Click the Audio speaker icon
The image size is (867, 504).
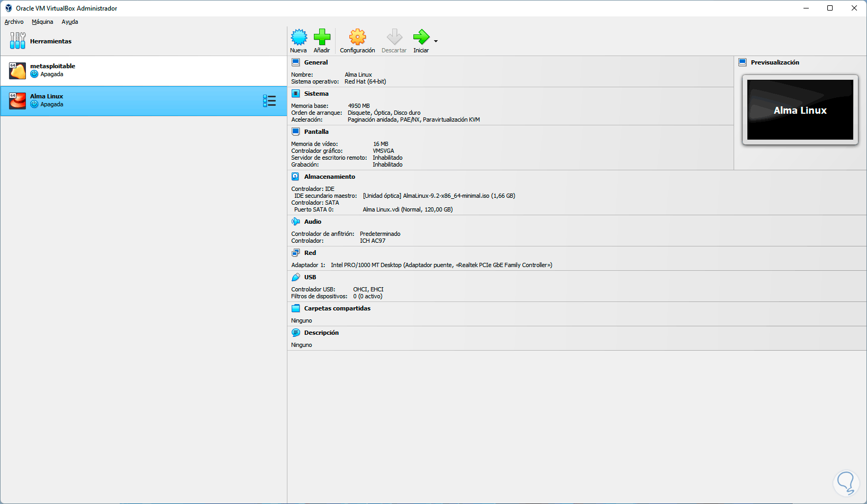[296, 222]
